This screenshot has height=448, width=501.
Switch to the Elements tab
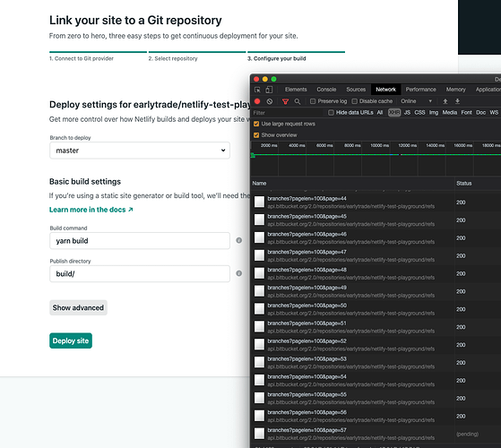(x=296, y=90)
